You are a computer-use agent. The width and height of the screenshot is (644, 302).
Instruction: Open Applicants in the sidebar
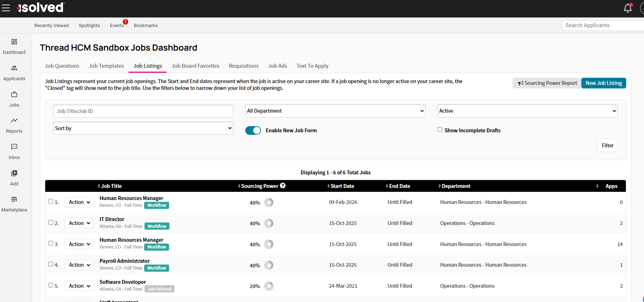click(14, 73)
